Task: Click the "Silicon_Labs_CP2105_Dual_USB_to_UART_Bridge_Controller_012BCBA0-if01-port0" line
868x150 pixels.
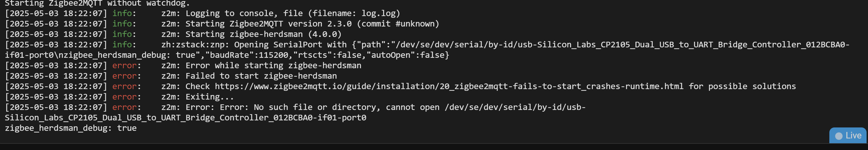Action: (185, 118)
